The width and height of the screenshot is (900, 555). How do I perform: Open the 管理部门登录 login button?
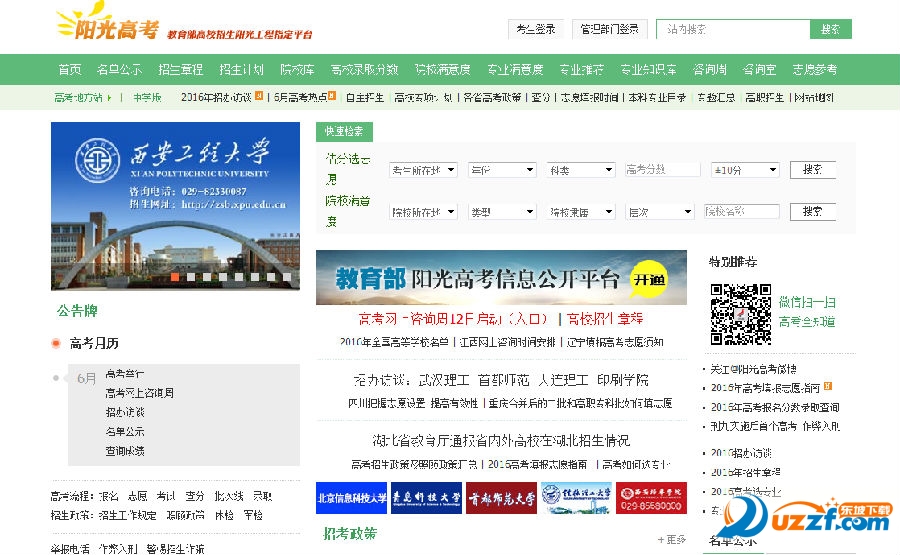(x=610, y=29)
